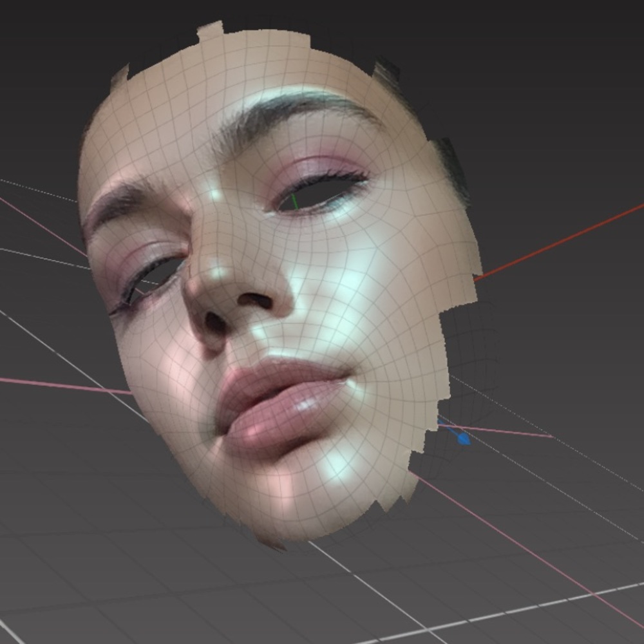Click the blue gizmo arrow handle
Screen dimensions: 644x644
click(462, 439)
